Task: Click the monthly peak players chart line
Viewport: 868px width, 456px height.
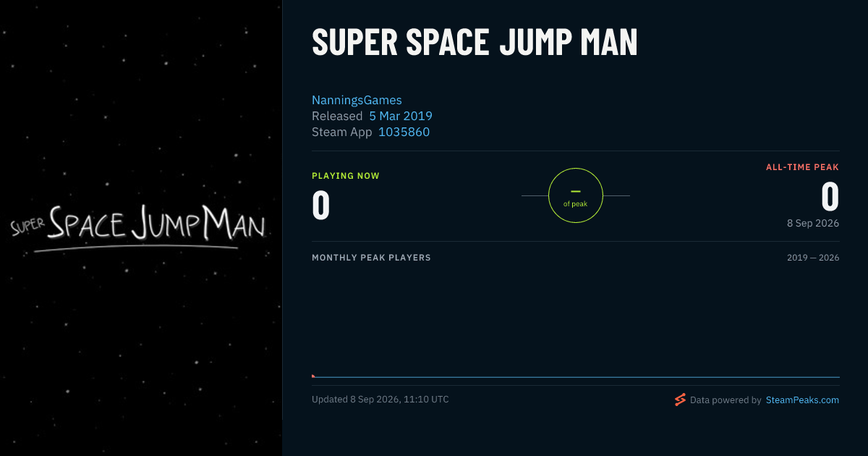Action: 576,377
